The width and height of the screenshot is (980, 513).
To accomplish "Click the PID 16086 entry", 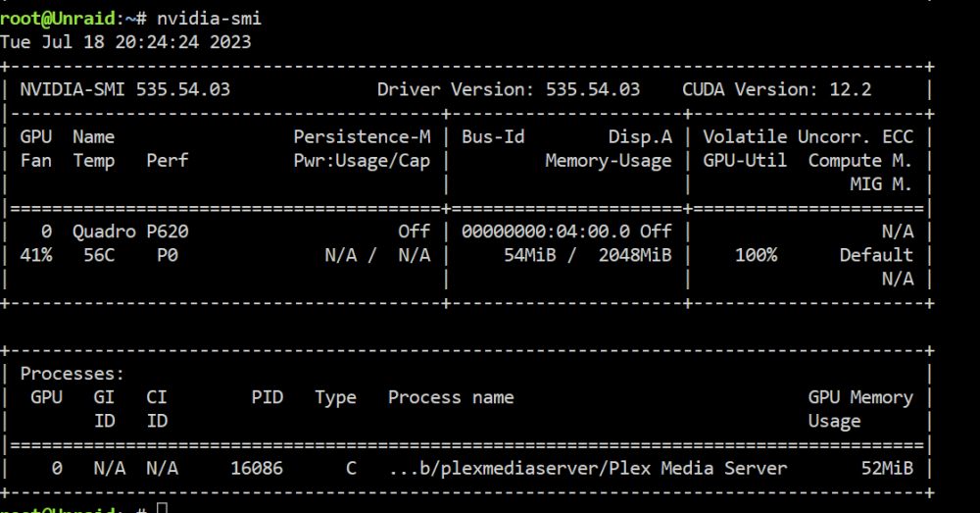I will click(x=256, y=468).
